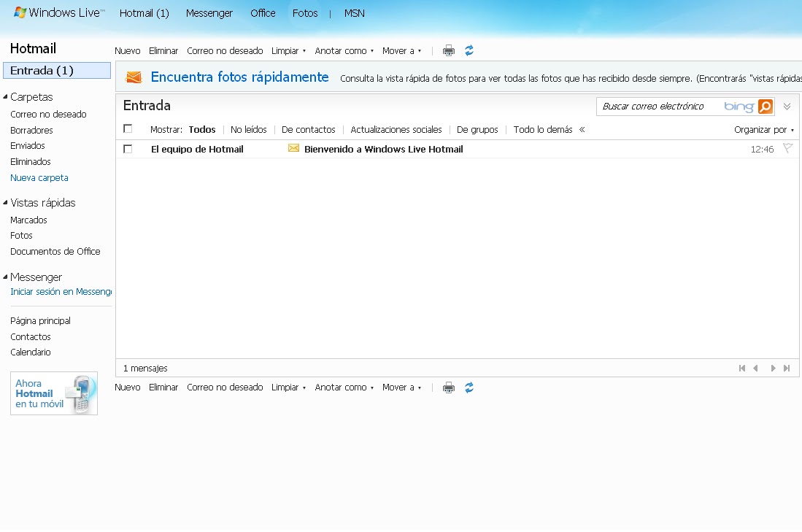The height and width of the screenshot is (532, 802).
Task: Open the Contactos link
Action: 30,337
